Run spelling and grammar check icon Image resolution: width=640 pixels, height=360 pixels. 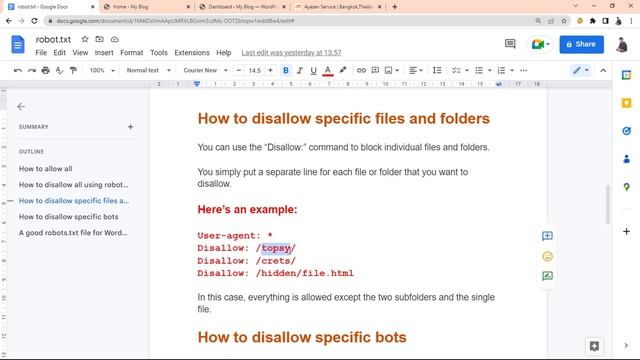point(59,71)
